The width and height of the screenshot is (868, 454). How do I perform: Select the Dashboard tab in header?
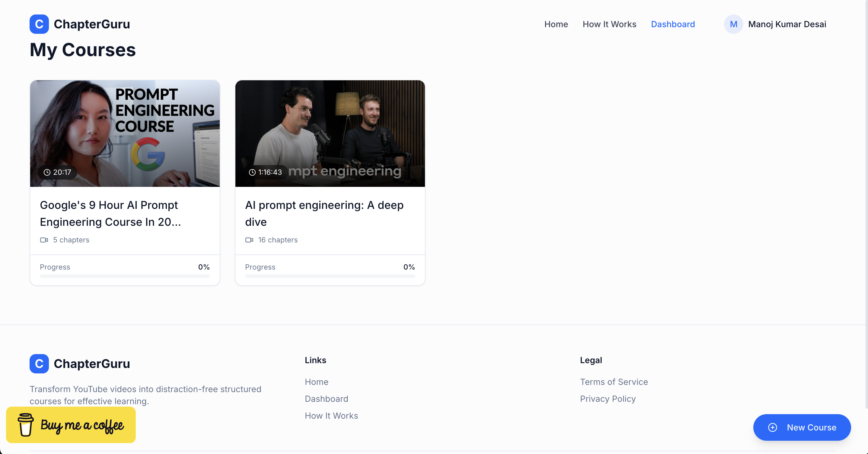coord(672,24)
